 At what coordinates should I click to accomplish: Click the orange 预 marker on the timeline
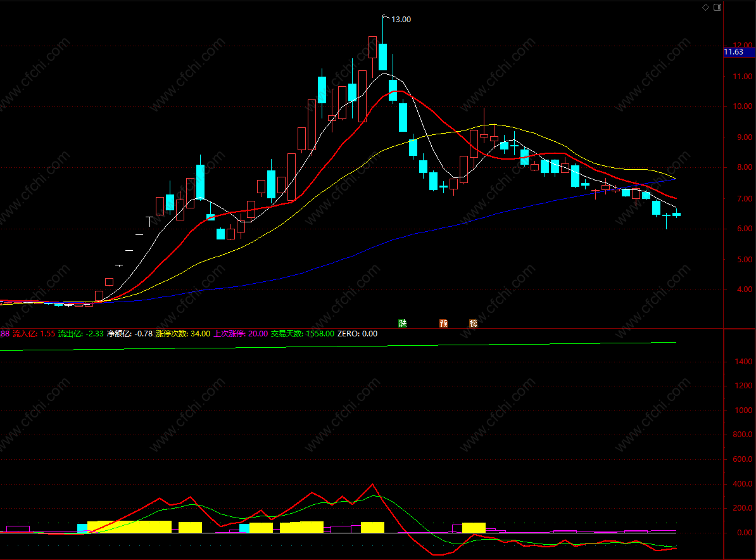pyautogui.click(x=444, y=323)
